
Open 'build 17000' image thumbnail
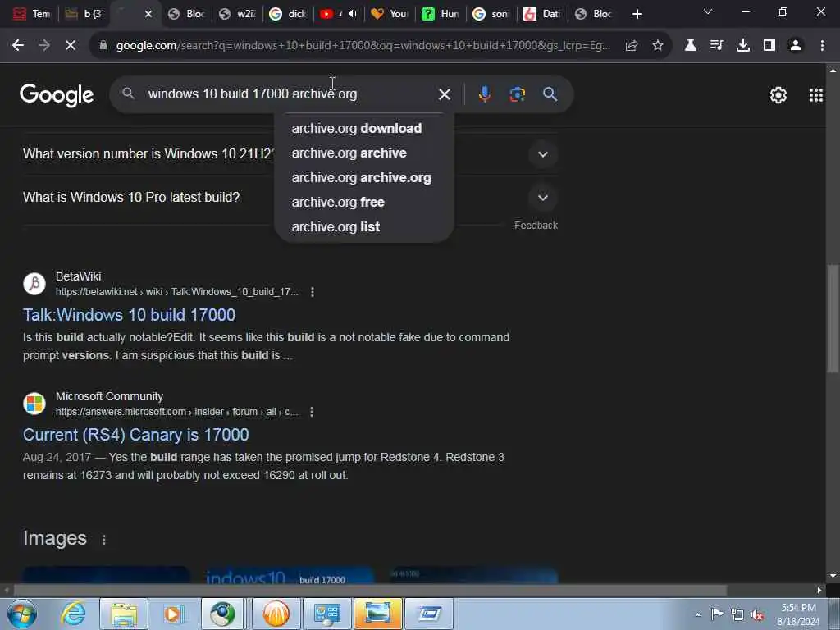tap(290, 575)
